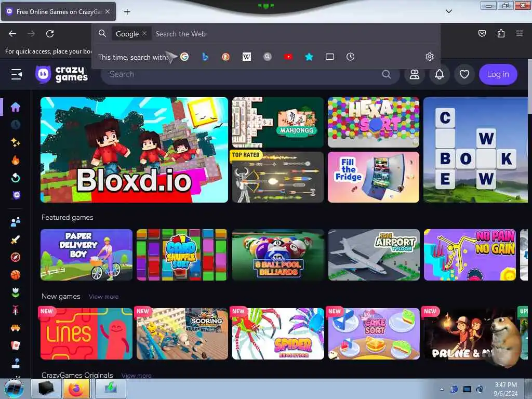
Task: Search this time with Google icon
Action: point(184,57)
